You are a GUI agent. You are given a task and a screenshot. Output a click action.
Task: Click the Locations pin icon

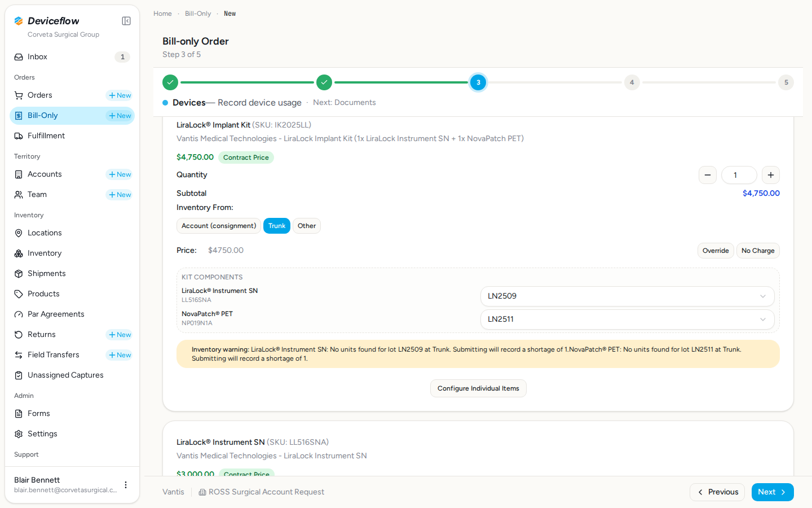[19, 233]
